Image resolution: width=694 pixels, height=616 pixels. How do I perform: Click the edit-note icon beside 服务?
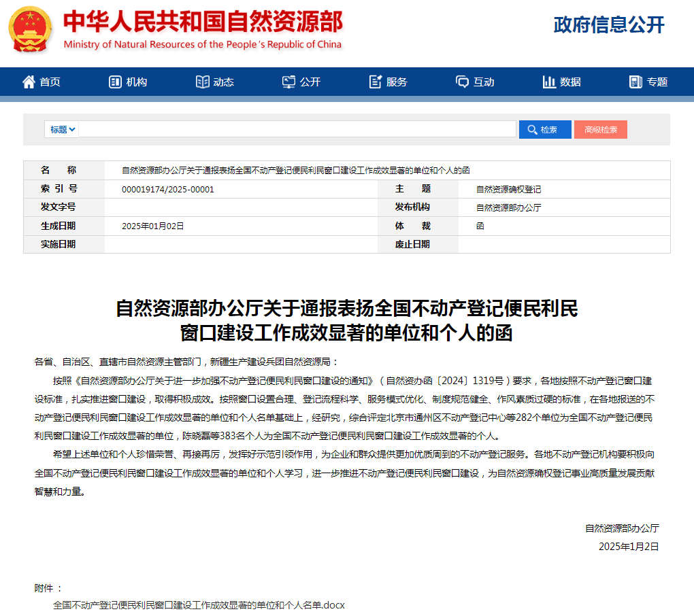click(376, 82)
